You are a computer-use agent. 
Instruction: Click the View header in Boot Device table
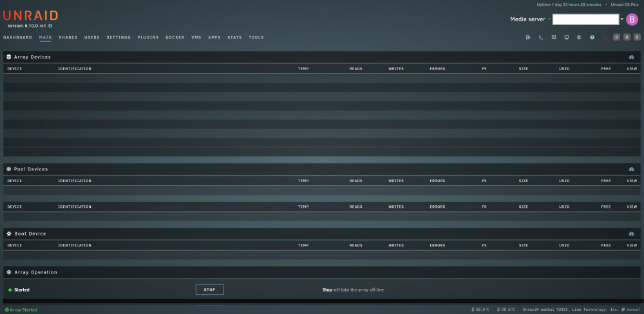pos(632,245)
